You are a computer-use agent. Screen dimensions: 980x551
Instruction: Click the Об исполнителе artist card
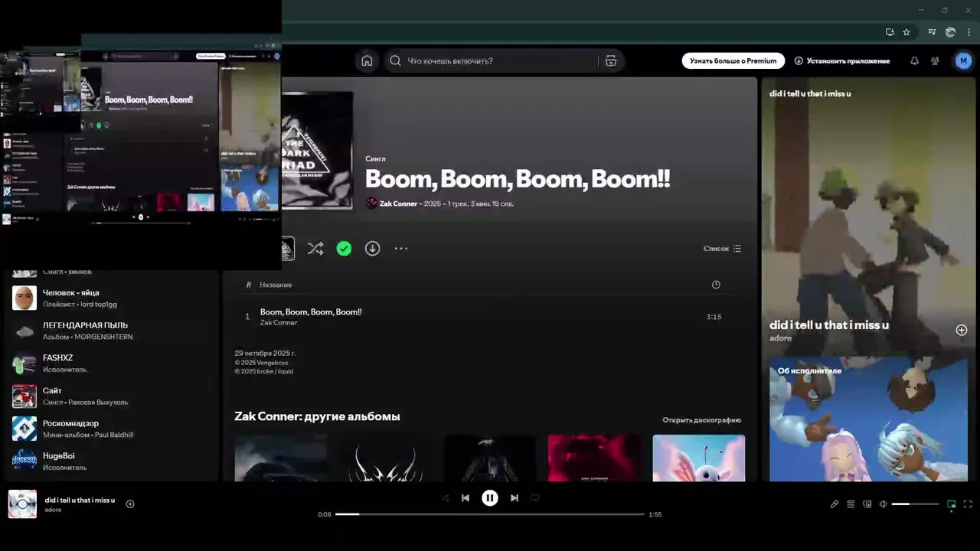[868, 419]
